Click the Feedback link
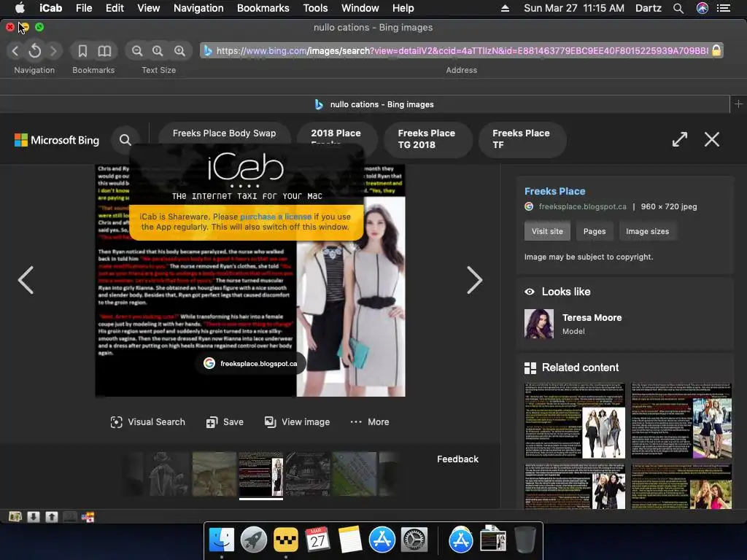747x560 pixels. click(x=458, y=459)
